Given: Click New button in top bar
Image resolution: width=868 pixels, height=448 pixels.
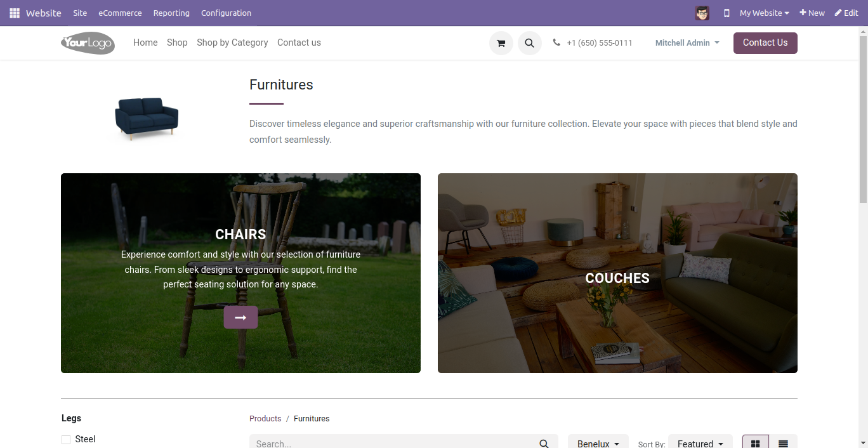Looking at the screenshot, I should 812,13.
